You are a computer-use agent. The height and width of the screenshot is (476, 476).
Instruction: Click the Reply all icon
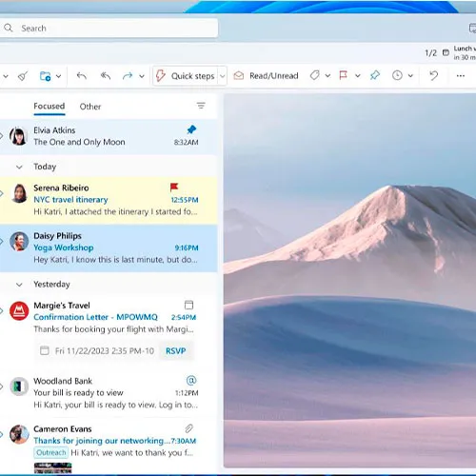tap(106, 76)
